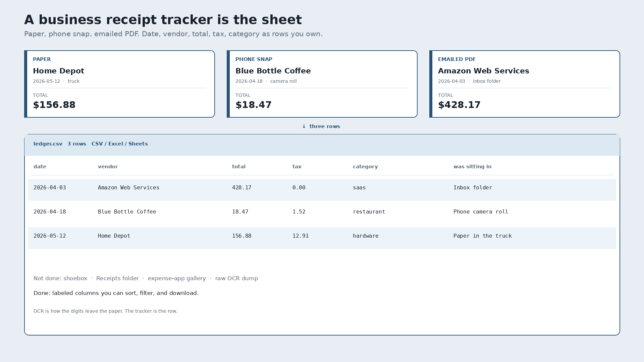Select the Amazon Web Services vendor cell
The width and height of the screenshot is (644, 362).
(x=129, y=188)
